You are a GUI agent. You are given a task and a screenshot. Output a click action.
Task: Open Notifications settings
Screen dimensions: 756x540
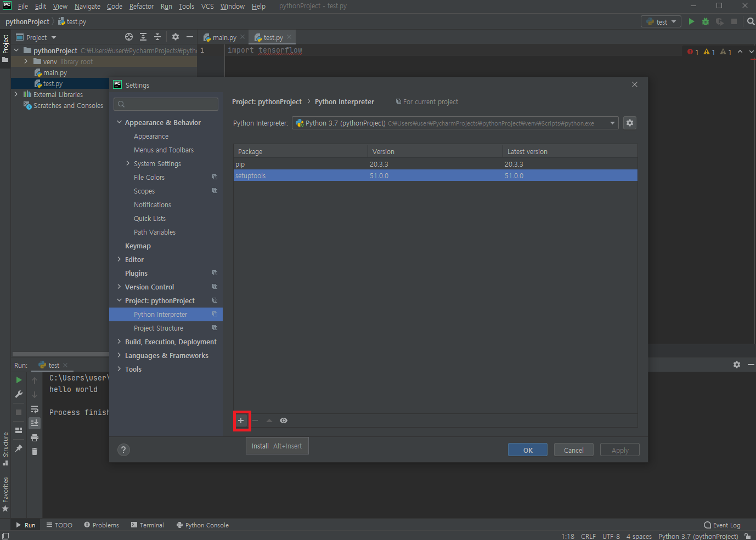tap(152, 204)
